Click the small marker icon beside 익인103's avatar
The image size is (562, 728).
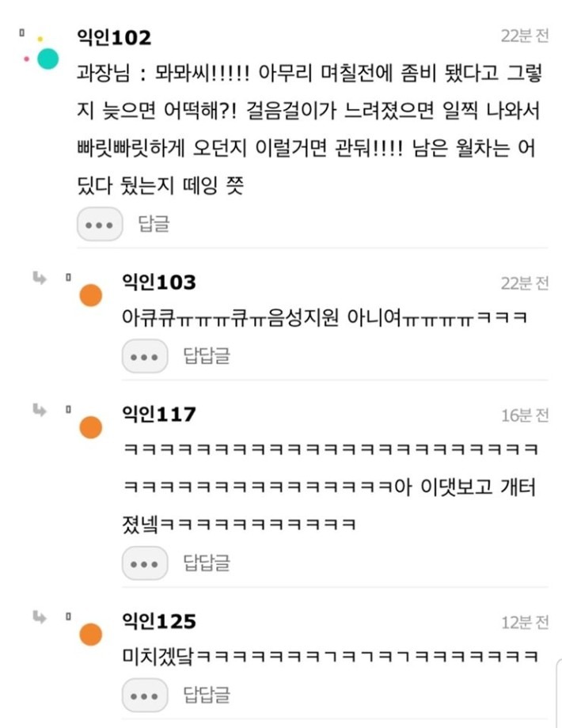click(68, 278)
